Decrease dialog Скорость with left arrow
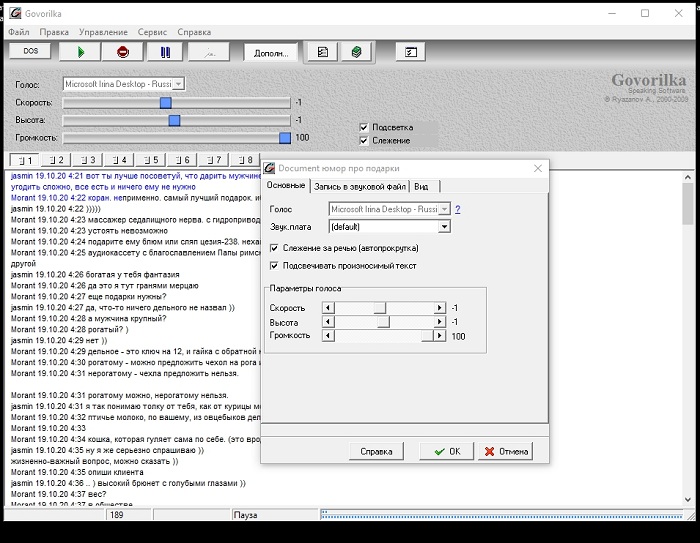 click(x=328, y=308)
